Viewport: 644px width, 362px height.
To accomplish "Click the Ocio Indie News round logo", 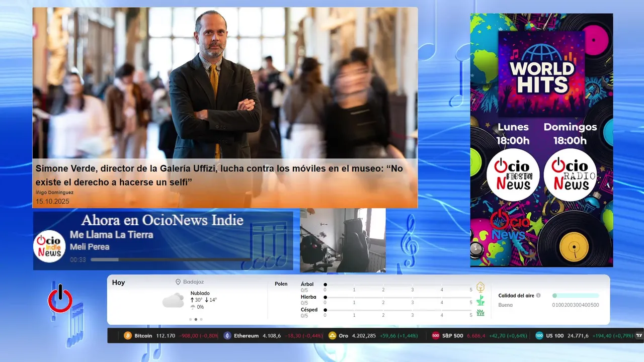I will (49, 246).
